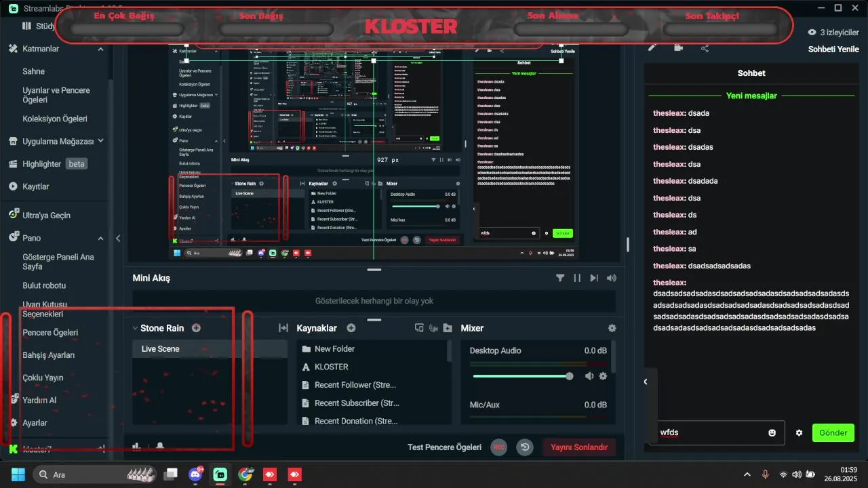Image resolution: width=868 pixels, height=488 pixels.
Task: Collapse the Katmanlar section chevron
Action: [x=101, y=49]
